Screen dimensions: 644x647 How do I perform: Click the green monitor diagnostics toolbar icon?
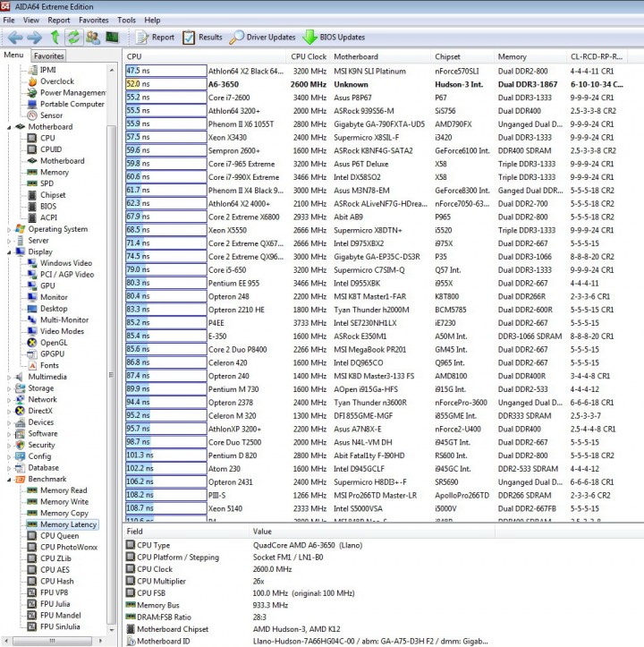(112, 38)
